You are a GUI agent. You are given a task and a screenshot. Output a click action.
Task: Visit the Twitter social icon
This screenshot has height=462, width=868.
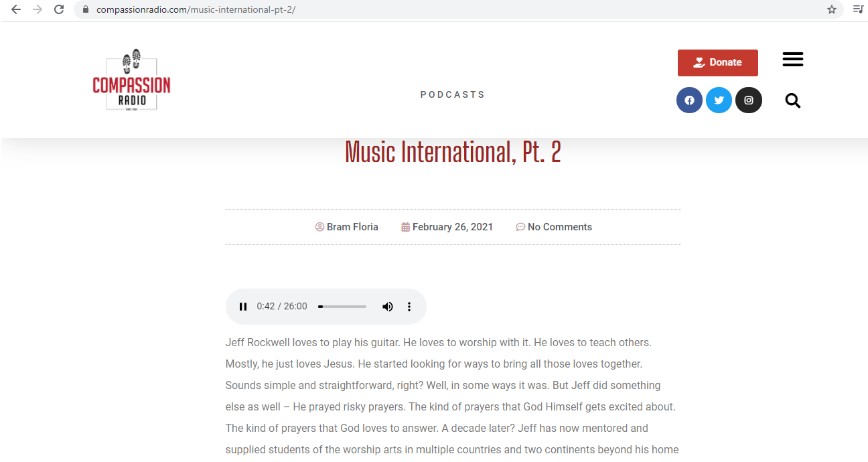[719, 100]
